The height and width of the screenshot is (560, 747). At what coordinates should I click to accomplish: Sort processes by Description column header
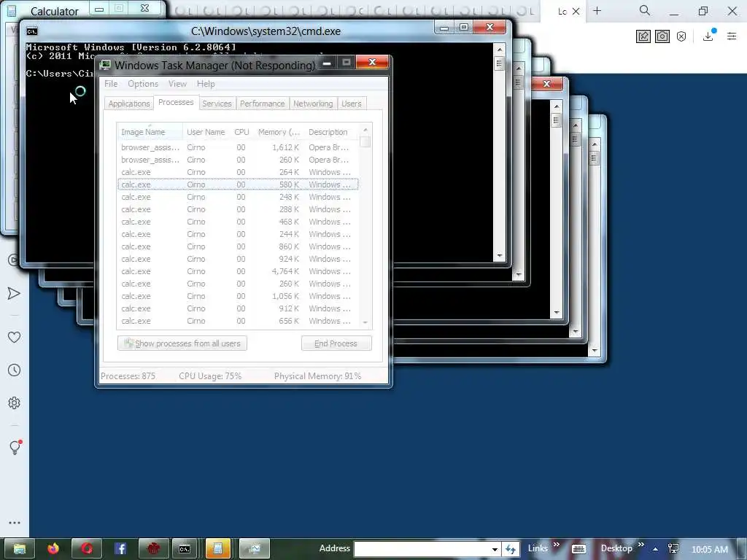click(x=332, y=132)
